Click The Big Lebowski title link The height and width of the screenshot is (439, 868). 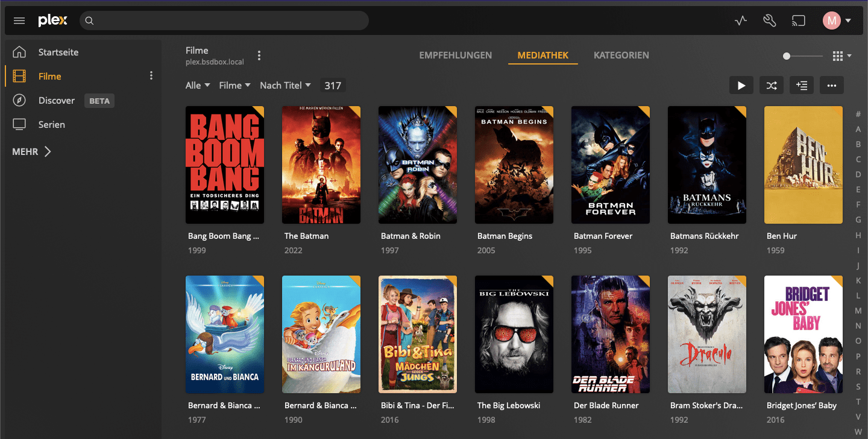(x=509, y=405)
